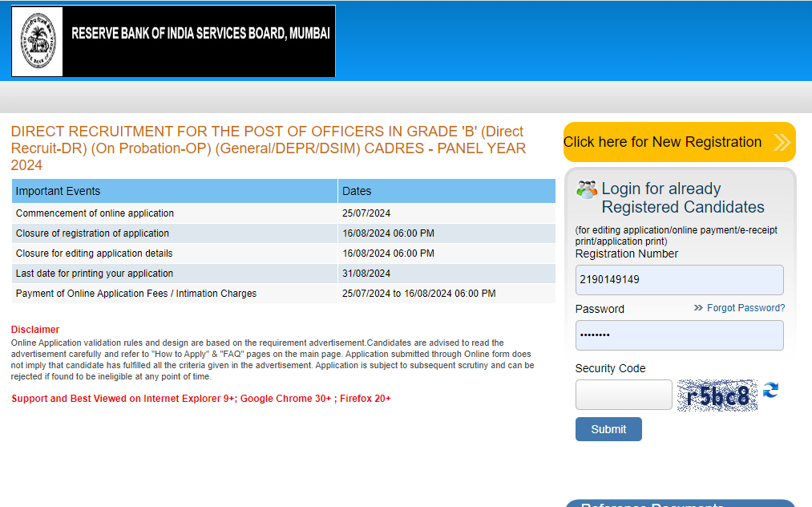The height and width of the screenshot is (507, 812).
Task: Click the double arrow on New Registration
Action: [x=782, y=142]
